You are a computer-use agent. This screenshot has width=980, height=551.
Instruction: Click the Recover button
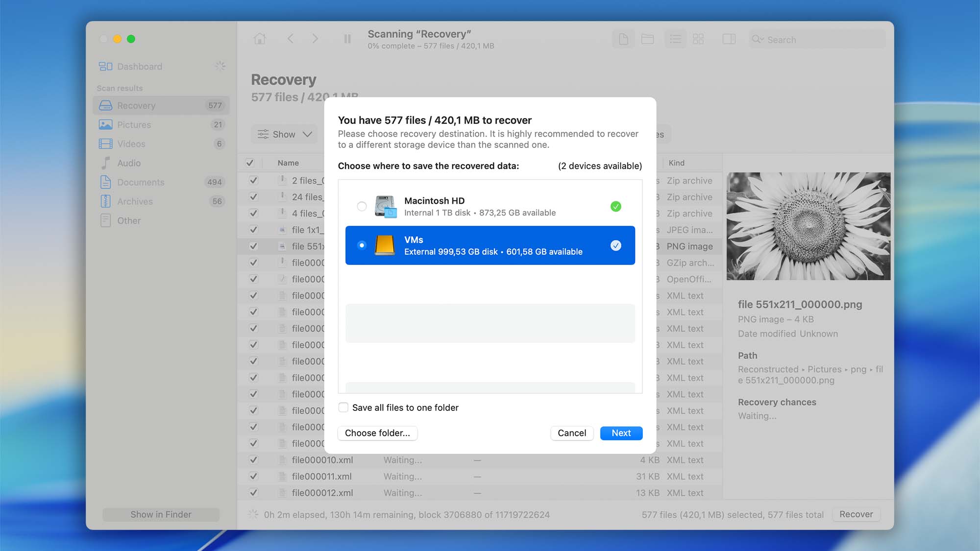tap(856, 514)
